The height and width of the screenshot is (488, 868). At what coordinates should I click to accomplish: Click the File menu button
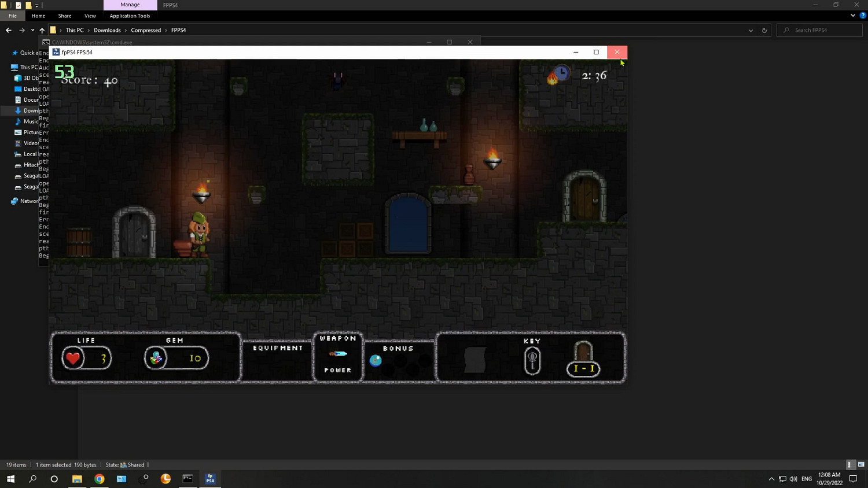[x=13, y=16]
